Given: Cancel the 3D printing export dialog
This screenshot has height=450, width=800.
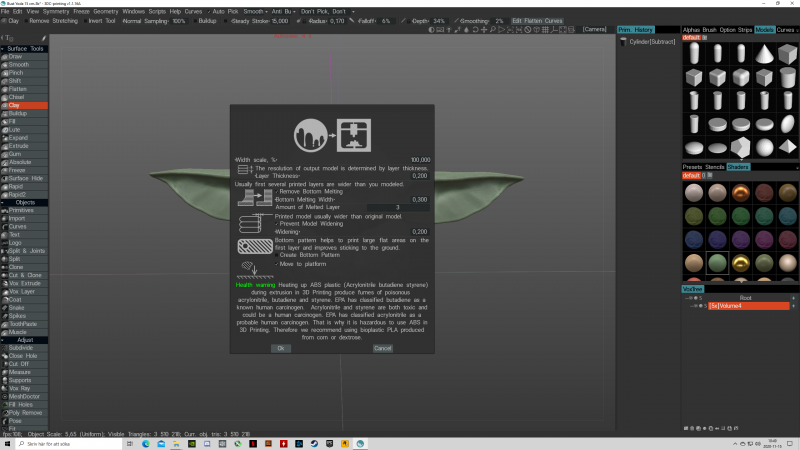Looking at the screenshot, I should pos(382,348).
